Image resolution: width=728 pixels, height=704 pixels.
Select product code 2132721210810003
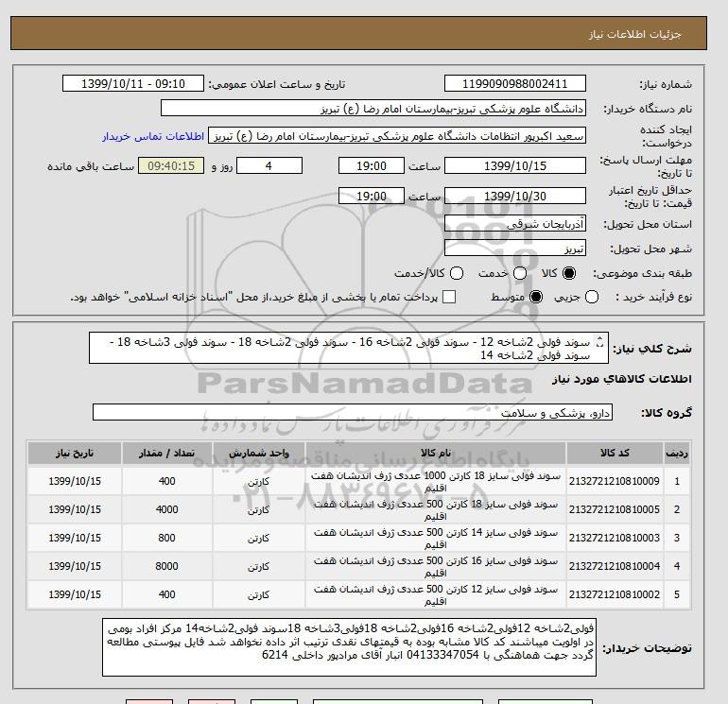pyautogui.click(x=615, y=538)
